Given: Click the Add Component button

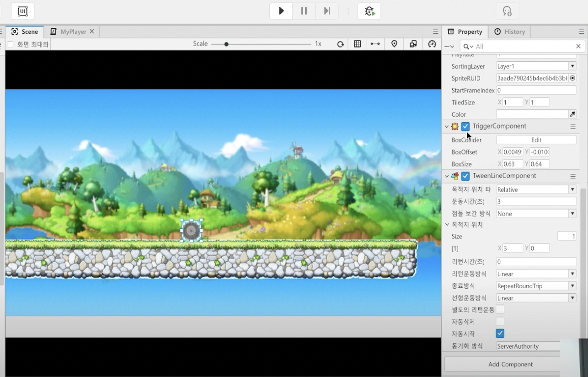Looking at the screenshot, I should 510,364.
